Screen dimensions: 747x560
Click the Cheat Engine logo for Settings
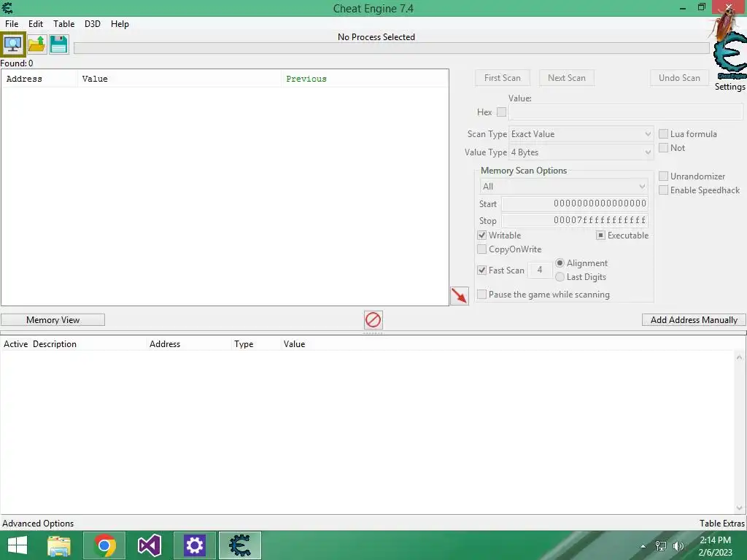(729, 55)
